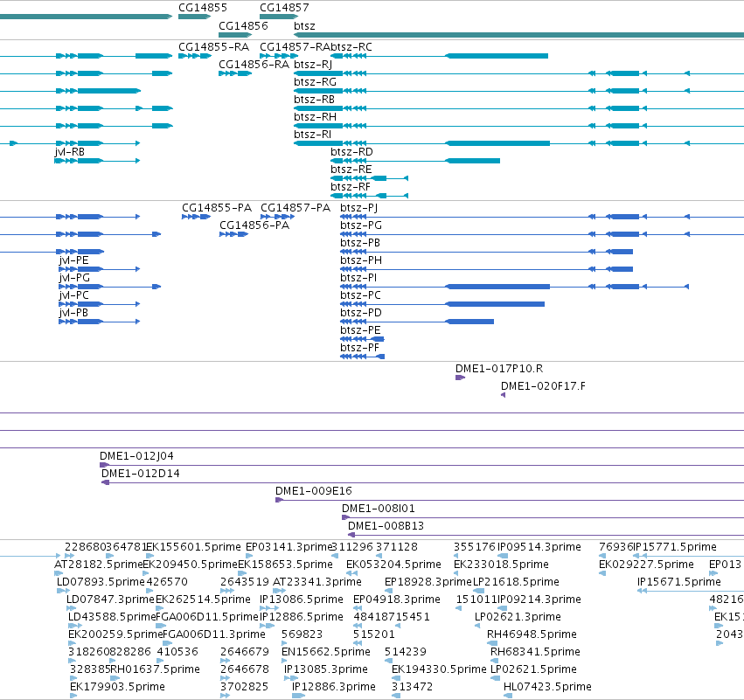The height and width of the screenshot is (700, 744).
Task: Select btsz-RD transcript label
Action: tap(351, 152)
